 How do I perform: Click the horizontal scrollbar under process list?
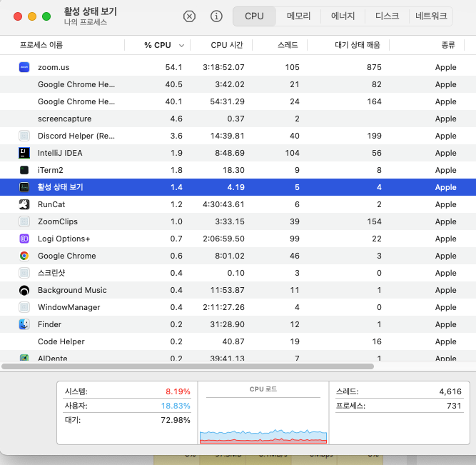[188, 366]
